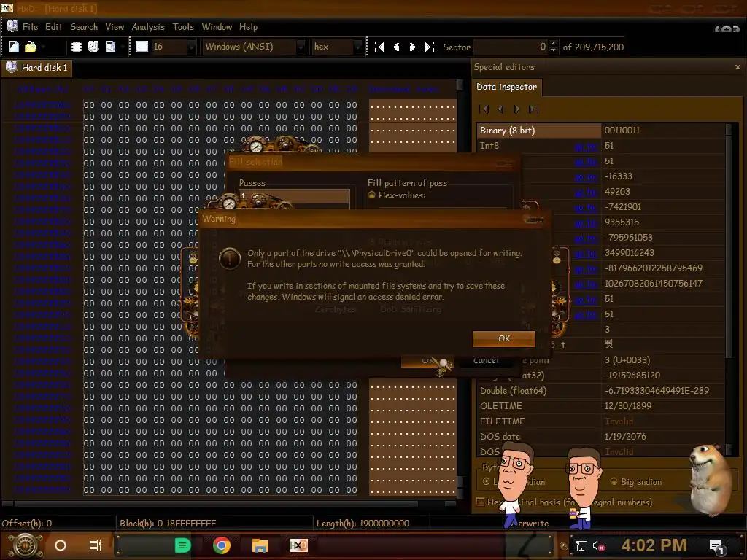Select the Binary (8 bit) row

click(x=601, y=131)
